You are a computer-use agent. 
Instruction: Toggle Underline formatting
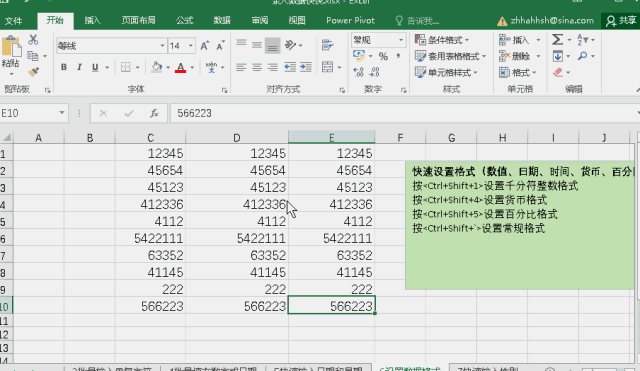[x=95, y=67]
